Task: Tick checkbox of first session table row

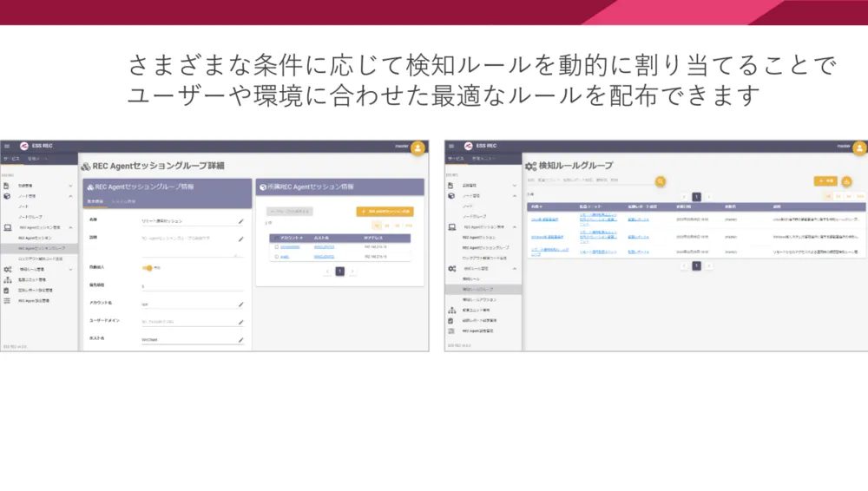Action: [276, 247]
